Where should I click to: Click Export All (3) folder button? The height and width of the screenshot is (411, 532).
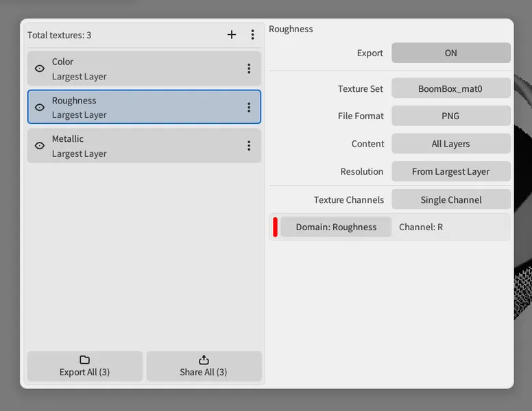click(85, 366)
